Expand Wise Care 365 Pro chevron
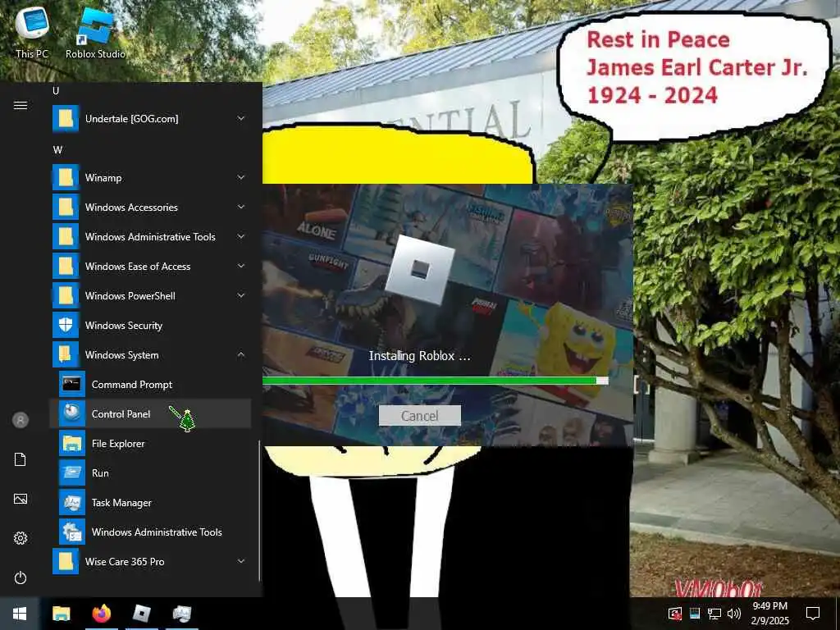 point(241,561)
